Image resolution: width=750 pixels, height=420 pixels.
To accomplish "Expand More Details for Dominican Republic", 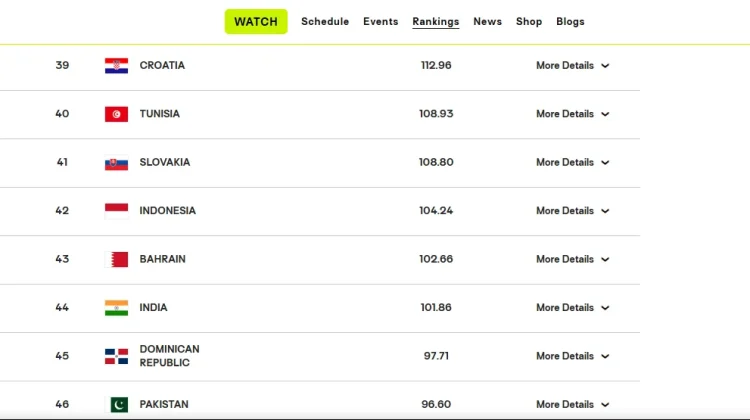I will tap(573, 356).
